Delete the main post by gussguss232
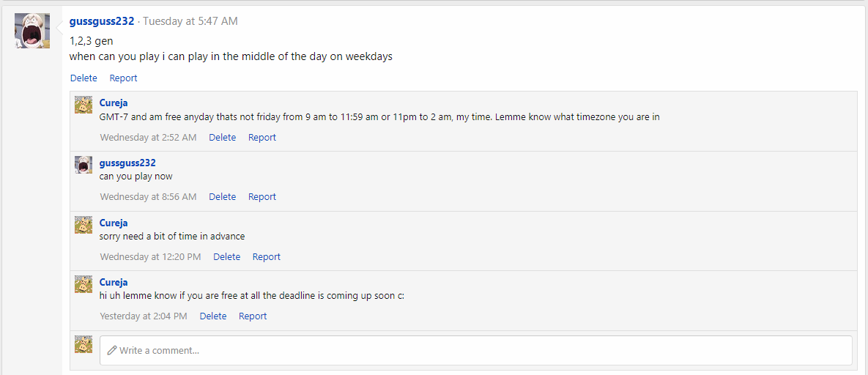Image resolution: width=868 pixels, height=375 pixels. pyautogui.click(x=84, y=78)
